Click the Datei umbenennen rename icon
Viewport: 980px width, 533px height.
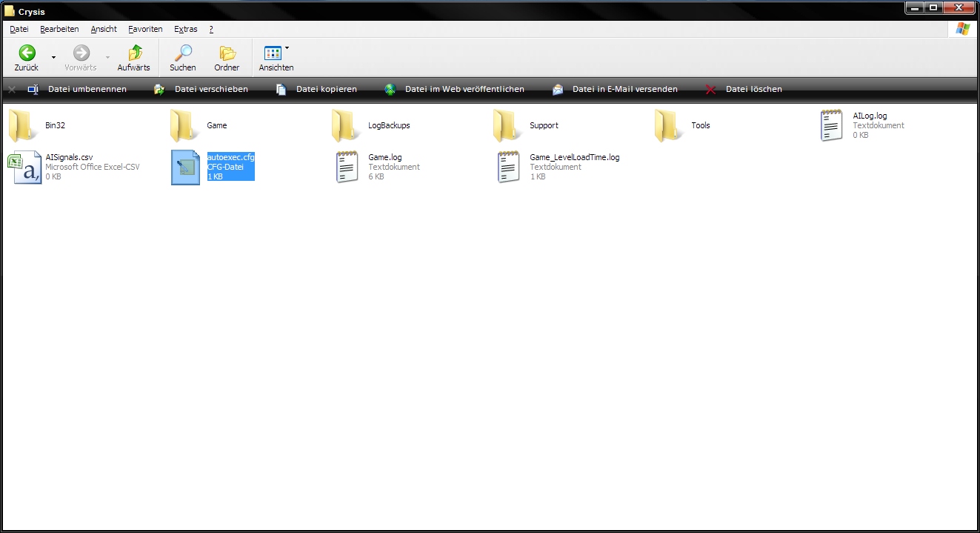(x=33, y=89)
